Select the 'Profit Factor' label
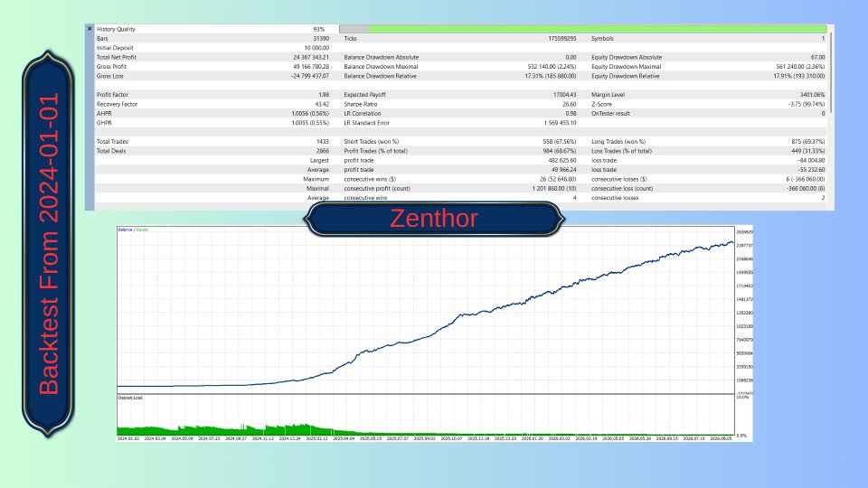The height and width of the screenshot is (488, 868). pyautogui.click(x=112, y=95)
